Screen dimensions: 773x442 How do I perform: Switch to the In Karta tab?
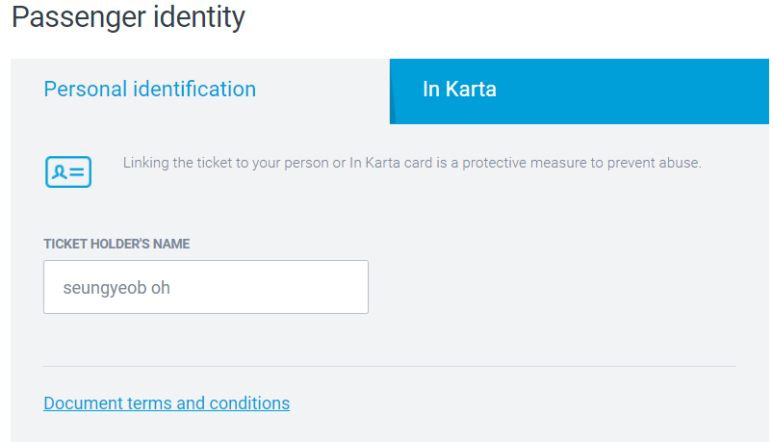[x=579, y=91]
